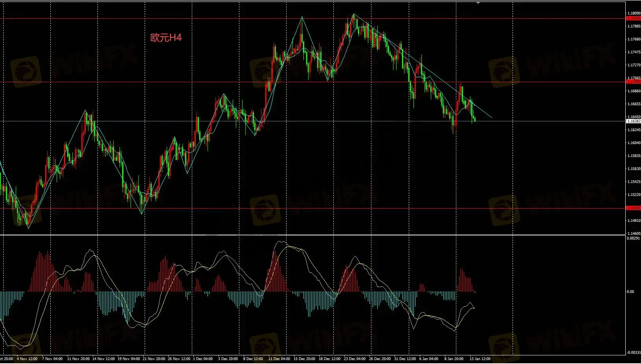Click the 6 Jan 04:00 time label
Image resolution: width=641 pixels, height=364 pixels.
[x=429, y=359]
